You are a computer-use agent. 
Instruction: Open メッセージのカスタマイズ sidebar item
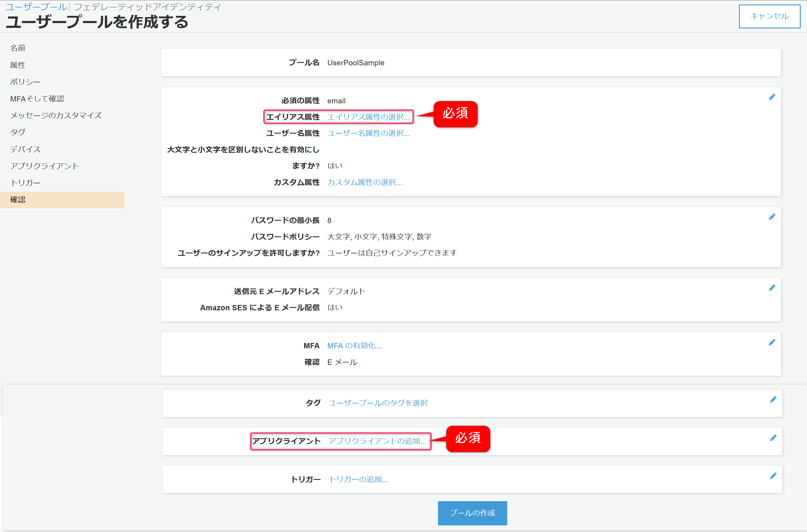tap(56, 116)
